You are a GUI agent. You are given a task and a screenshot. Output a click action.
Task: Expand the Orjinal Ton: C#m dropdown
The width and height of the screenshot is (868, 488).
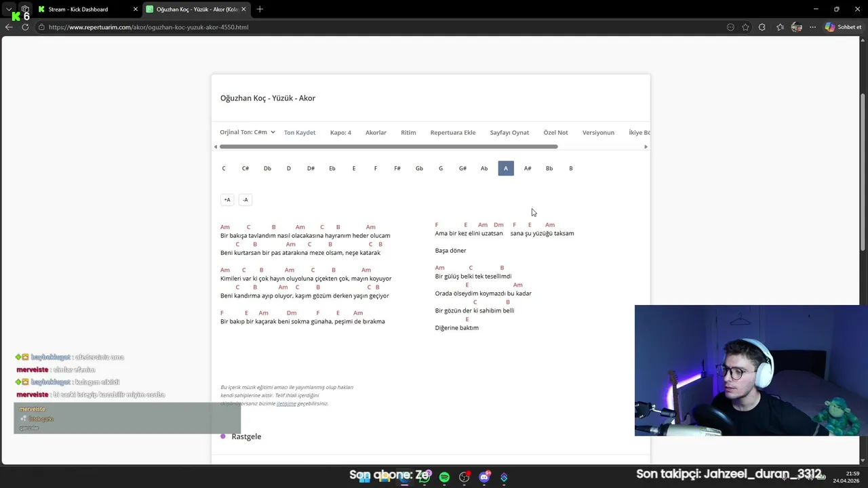(x=248, y=132)
